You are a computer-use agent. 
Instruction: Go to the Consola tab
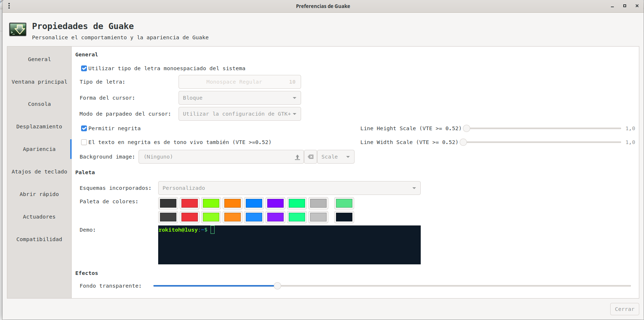39,104
